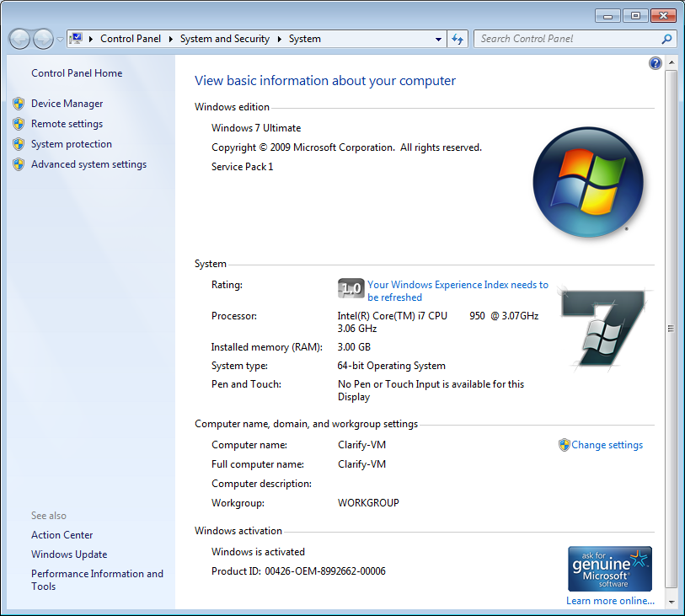This screenshot has height=616, width=685.
Task: Open Device Manager
Action: 67,104
